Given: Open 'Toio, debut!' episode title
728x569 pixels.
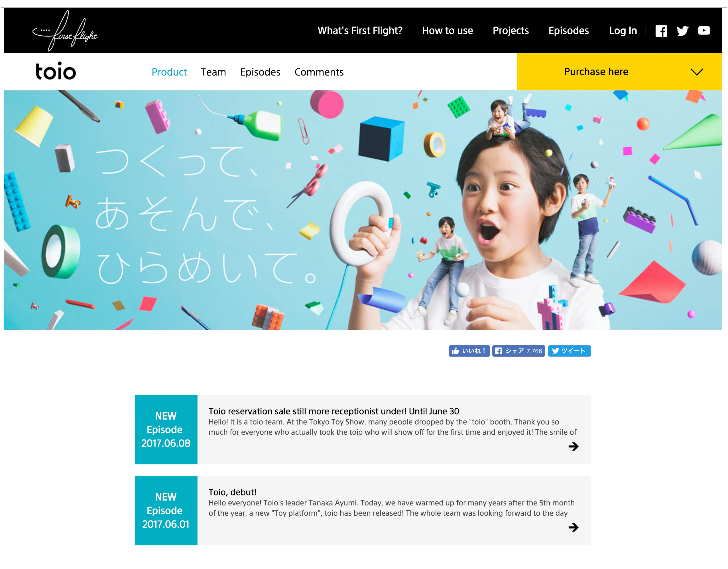Looking at the screenshot, I should [232, 492].
